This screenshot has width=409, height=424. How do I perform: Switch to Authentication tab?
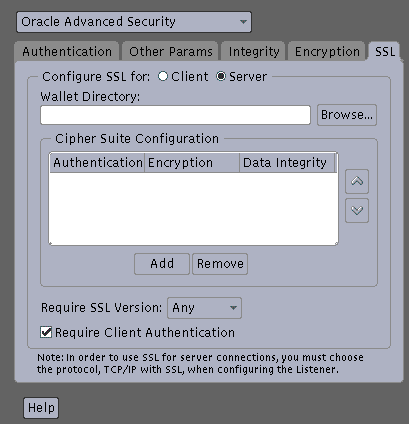(x=67, y=52)
